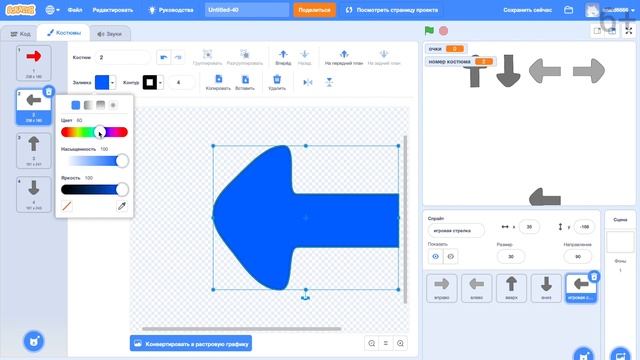Viewport: 640px width, 360px height.
Task: Switch to the Звуки tab
Action: point(110,34)
